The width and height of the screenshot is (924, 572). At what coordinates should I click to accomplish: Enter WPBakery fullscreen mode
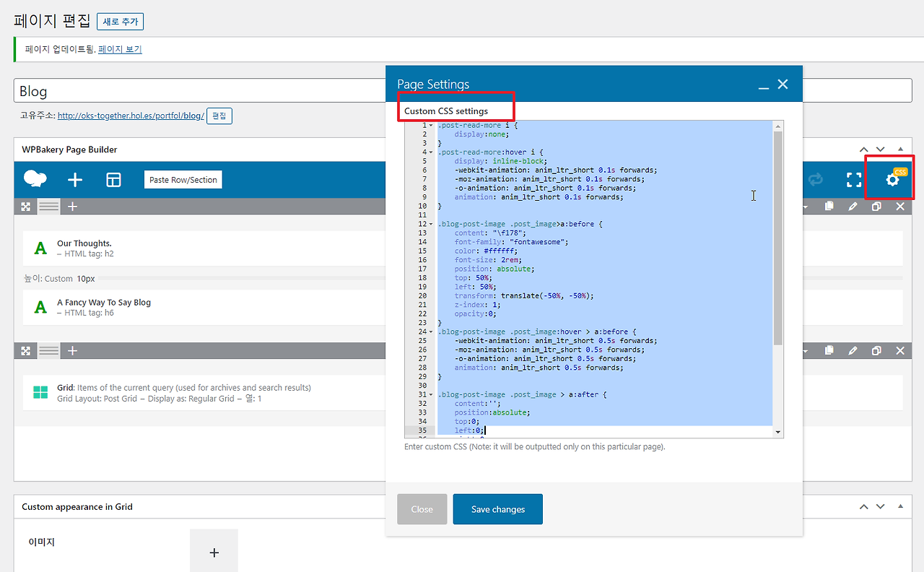coord(854,180)
